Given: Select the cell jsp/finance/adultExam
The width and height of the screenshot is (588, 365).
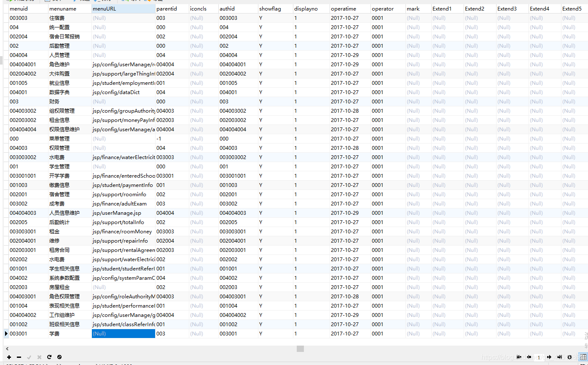Looking at the screenshot, I should point(123,203).
